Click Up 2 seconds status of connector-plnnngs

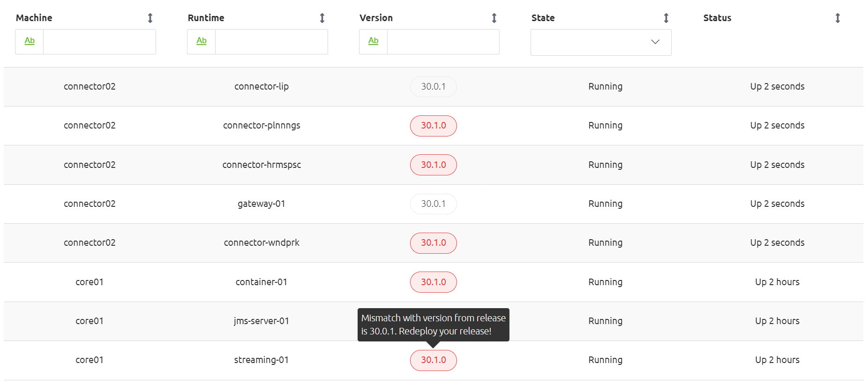(778, 126)
